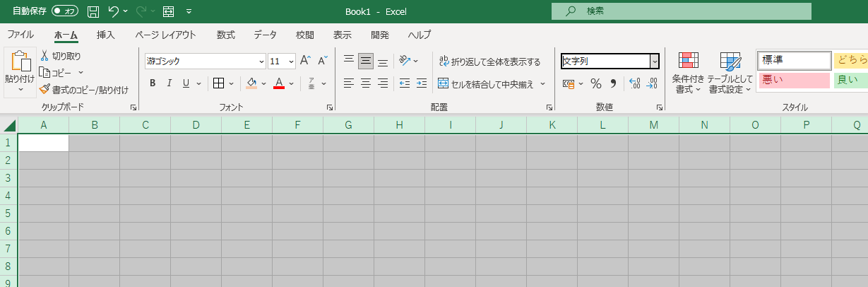This screenshot has height=287, width=868.
Task: Open the 配置 dialog launcher
Action: click(x=549, y=107)
